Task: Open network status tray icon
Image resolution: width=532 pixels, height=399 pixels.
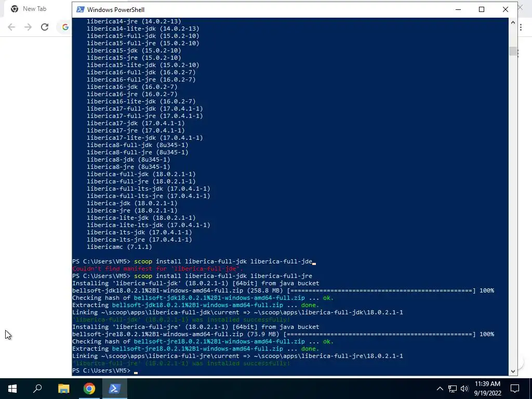Action: click(x=453, y=389)
